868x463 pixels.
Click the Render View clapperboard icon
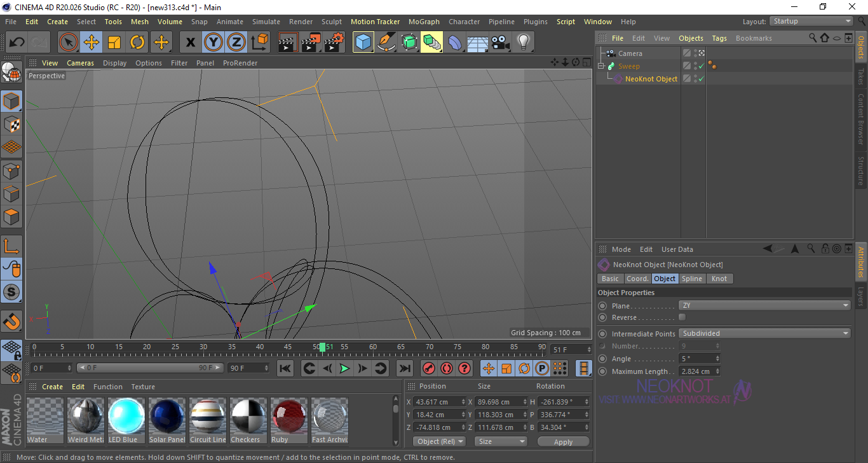point(288,43)
